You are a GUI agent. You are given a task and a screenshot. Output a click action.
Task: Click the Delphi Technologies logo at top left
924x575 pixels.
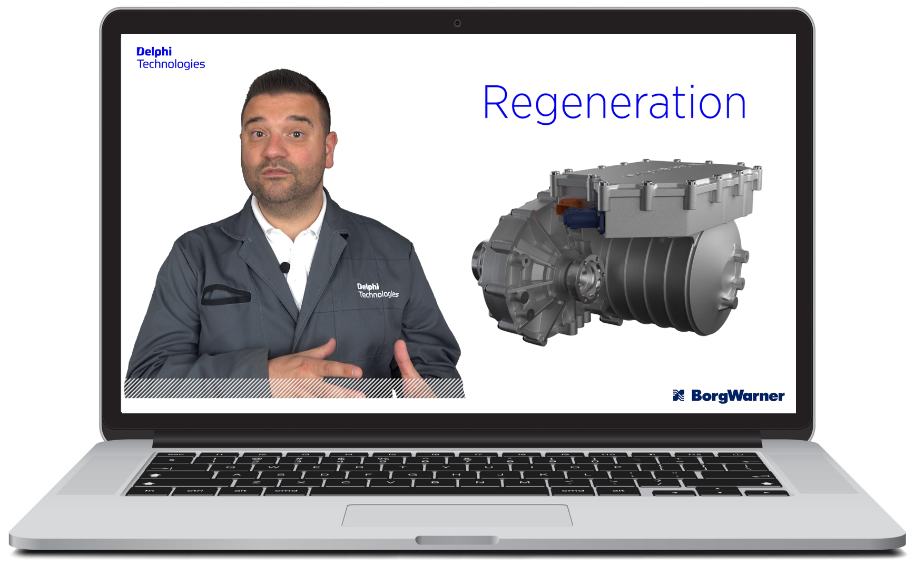tap(171, 58)
